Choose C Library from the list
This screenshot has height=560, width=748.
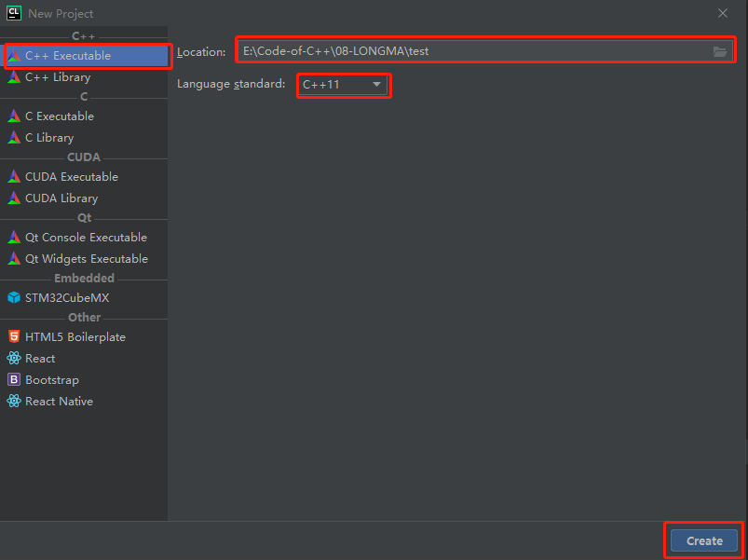click(x=84, y=137)
